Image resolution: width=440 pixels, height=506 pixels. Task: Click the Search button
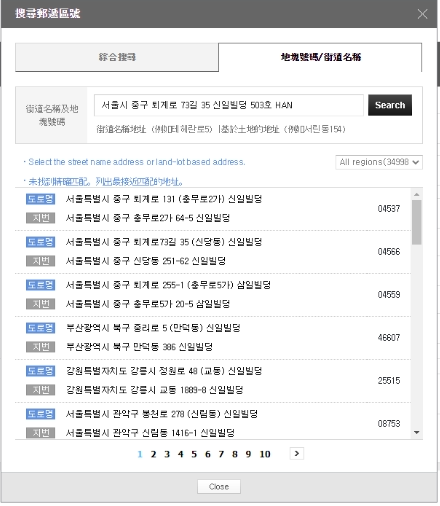[x=390, y=105]
